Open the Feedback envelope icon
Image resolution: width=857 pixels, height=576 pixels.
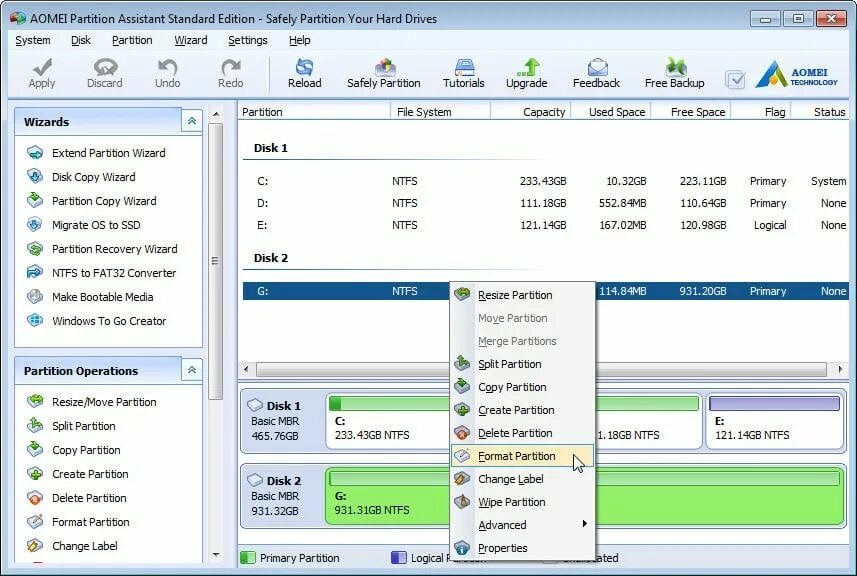(x=597, y=68)
